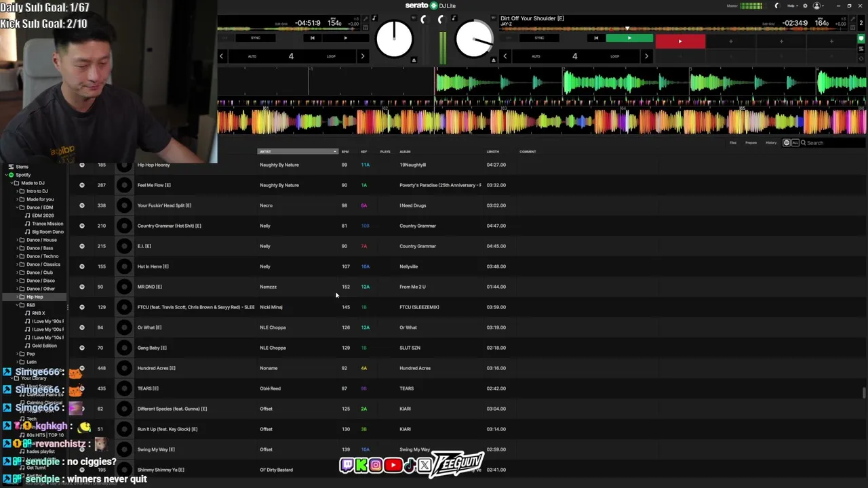Image resolution: width=868 pixels, height=488 pixels.
Task: Click left deck music note key icon
Action: click(x=374, y=18)
